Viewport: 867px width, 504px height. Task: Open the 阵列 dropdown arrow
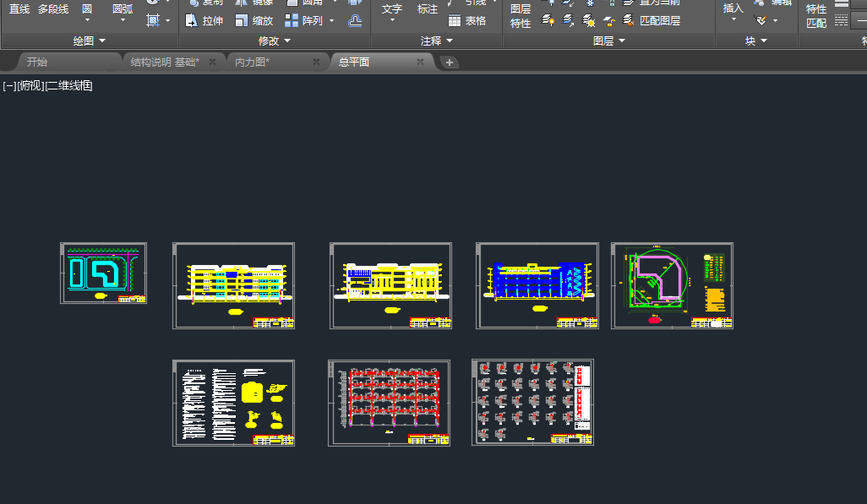(x=332, y=20)
